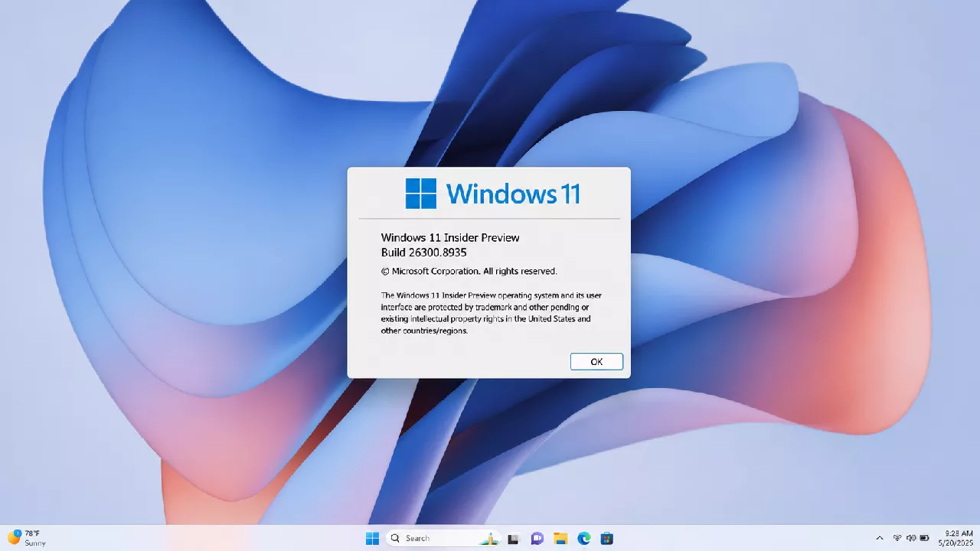Open the Start menu
This screenshot has height=551, width=980.
click(372, 538)
